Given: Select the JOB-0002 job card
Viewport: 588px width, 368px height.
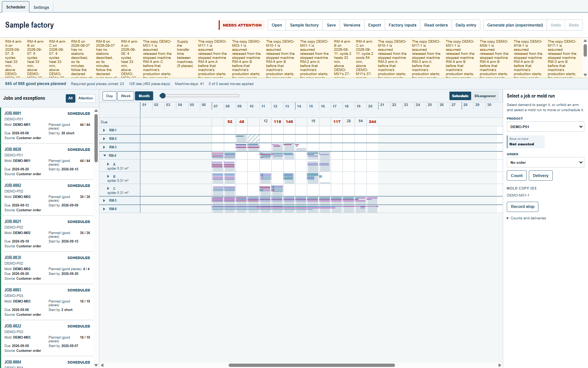Looking at the screenshot, I should 47,198.
